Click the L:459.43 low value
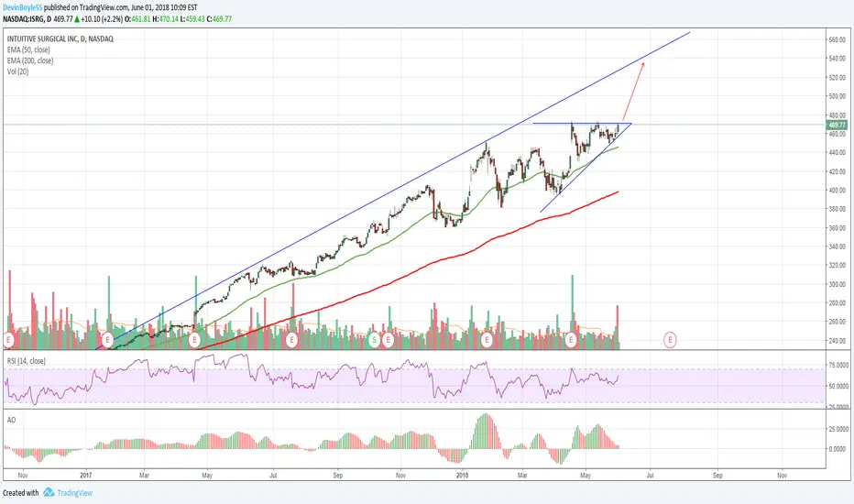Viewport: 854px width, 504px height. tap(192, 19)
